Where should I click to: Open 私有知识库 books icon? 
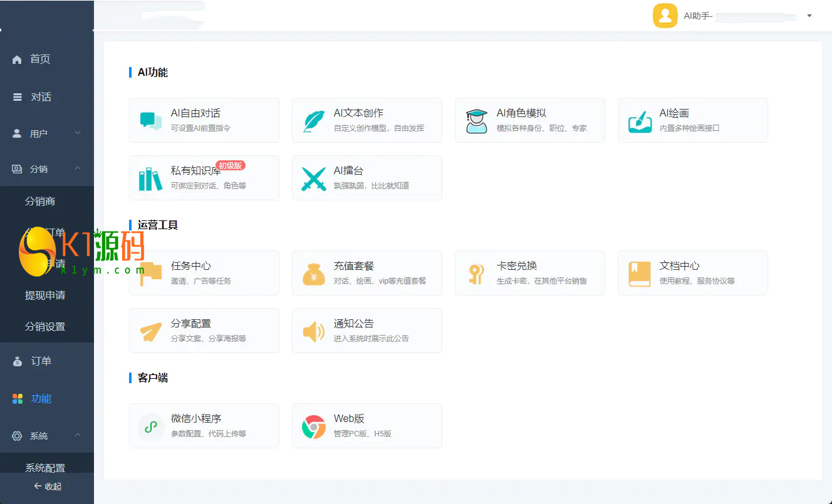click(x=150, y=178)
